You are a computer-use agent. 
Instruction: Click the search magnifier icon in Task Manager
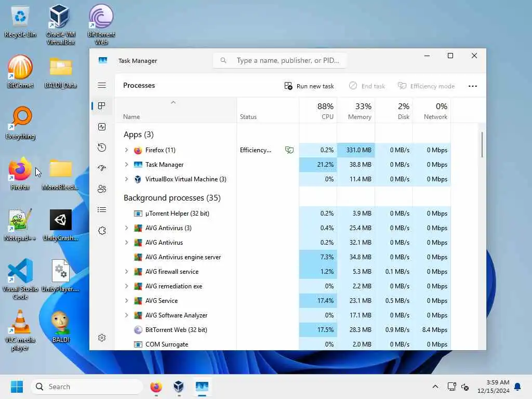223,60
